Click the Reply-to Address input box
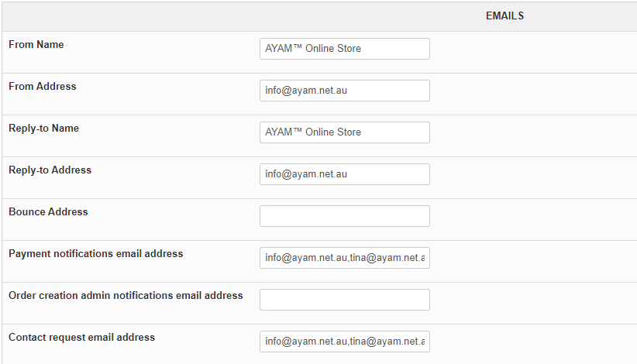 344,174
